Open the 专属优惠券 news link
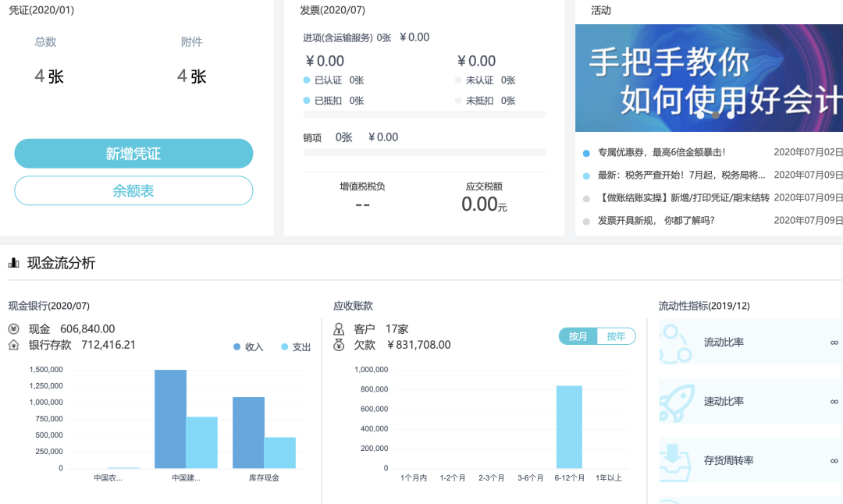Image resolution: width=843 pixels, height=504 pixels. coord(661,152)
